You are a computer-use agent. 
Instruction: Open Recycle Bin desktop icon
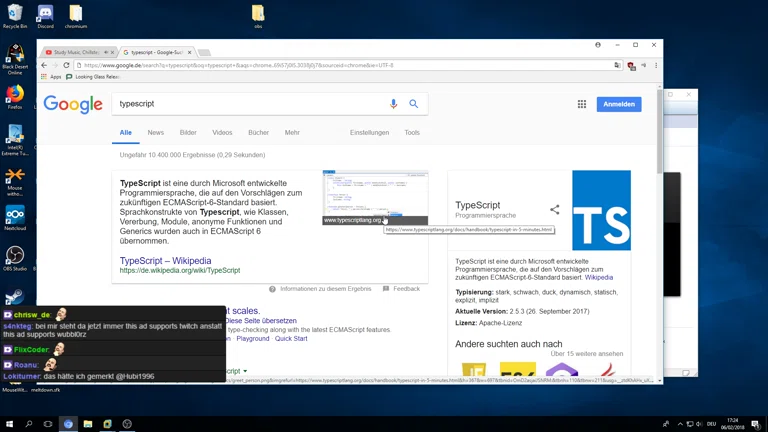(15, 16)
